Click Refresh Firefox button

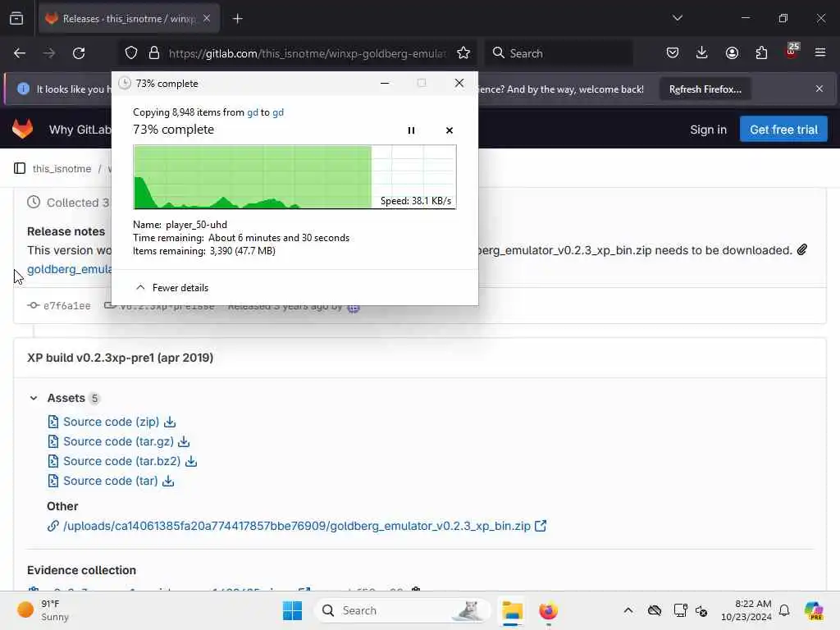(705, 89)
